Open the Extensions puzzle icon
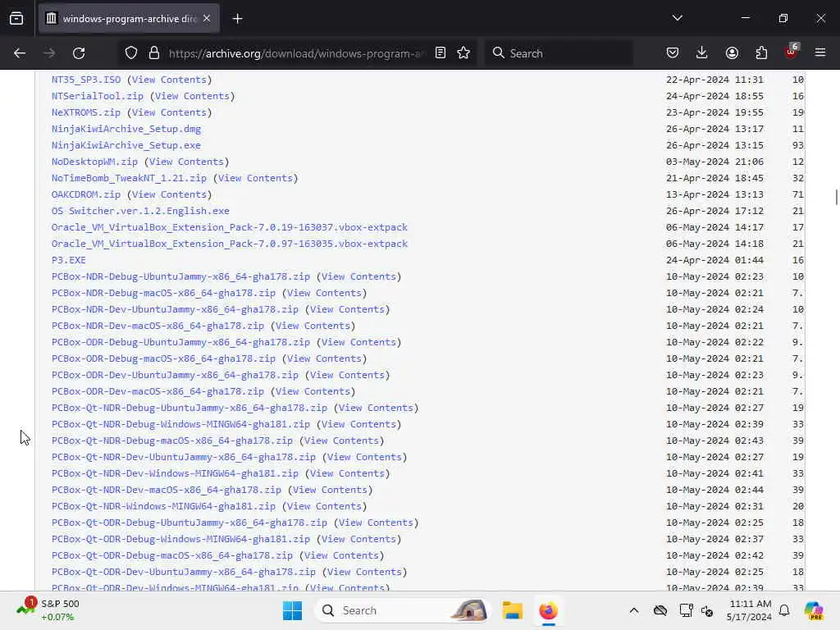 coord(761,53)
